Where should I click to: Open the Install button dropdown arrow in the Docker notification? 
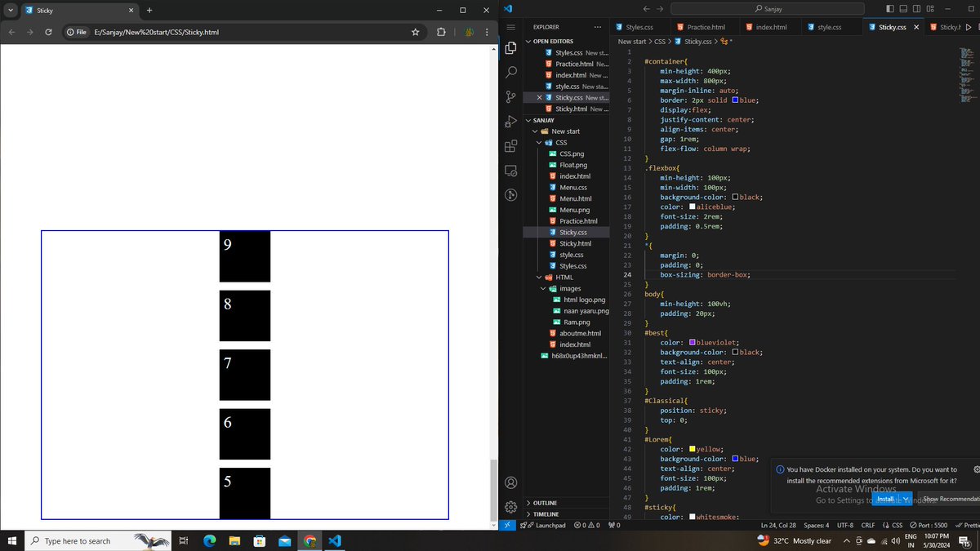(906, 499)
